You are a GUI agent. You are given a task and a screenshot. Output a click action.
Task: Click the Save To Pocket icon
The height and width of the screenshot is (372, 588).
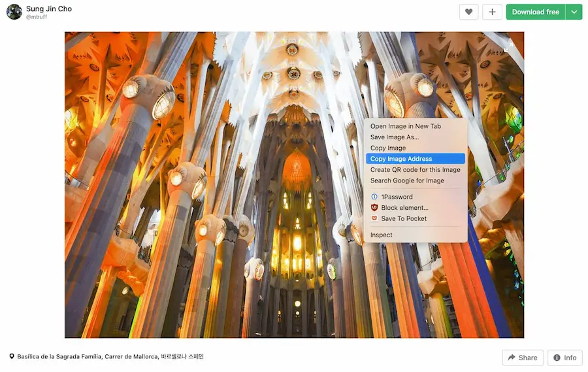point(374,218)
